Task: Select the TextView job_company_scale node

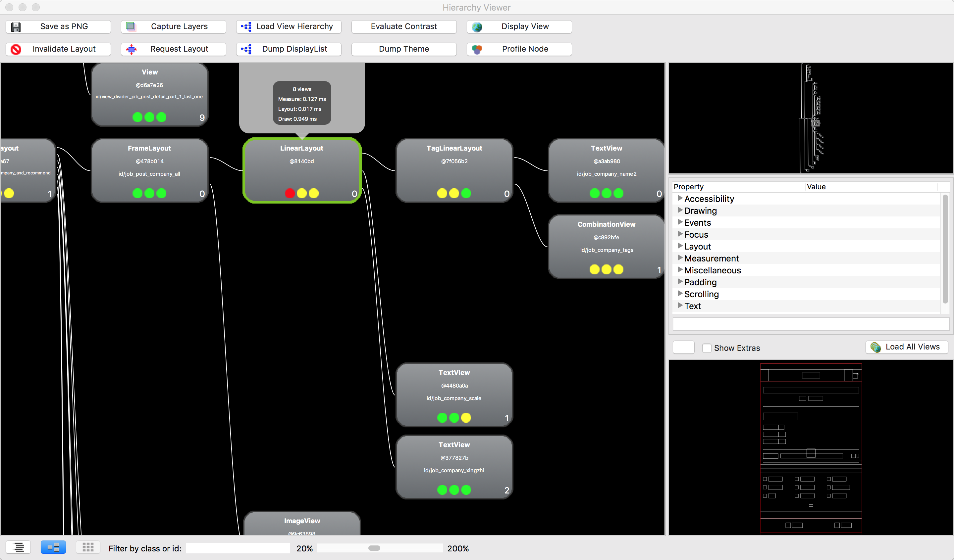Action: point(454,395)
